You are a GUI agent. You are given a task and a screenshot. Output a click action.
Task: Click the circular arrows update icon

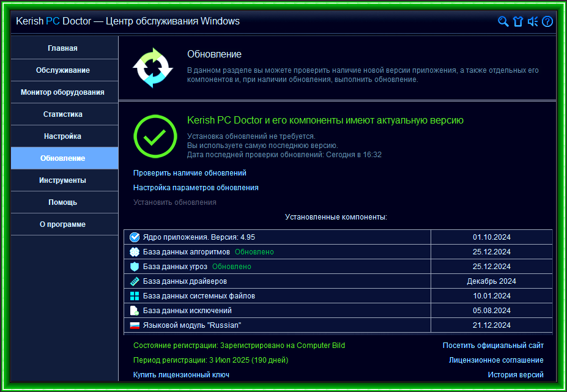(153, 68)
